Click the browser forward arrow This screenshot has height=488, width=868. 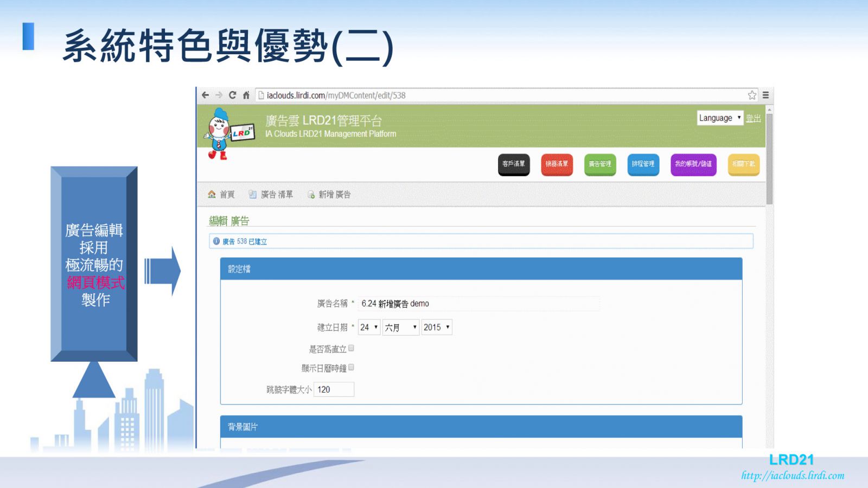[x=219, y=95]
